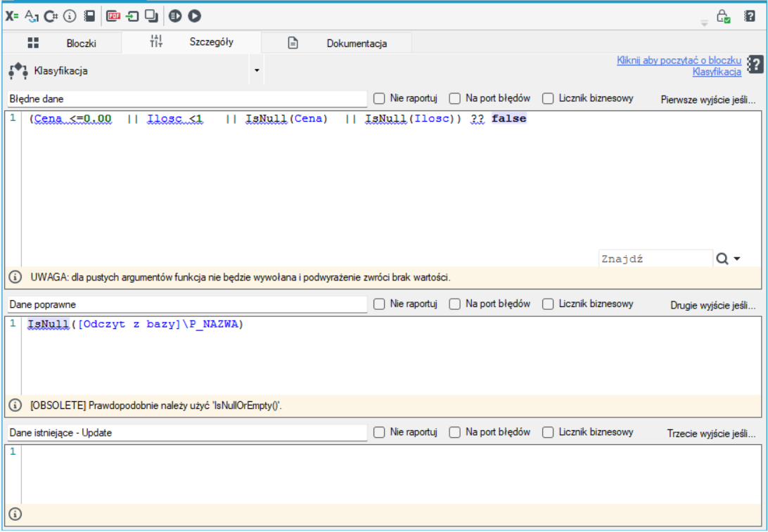Viewport: 768px width, 532px height.
Task: Tick Nie raportuj for Dane istniejące - Update
Action: [x=379, y=432]
